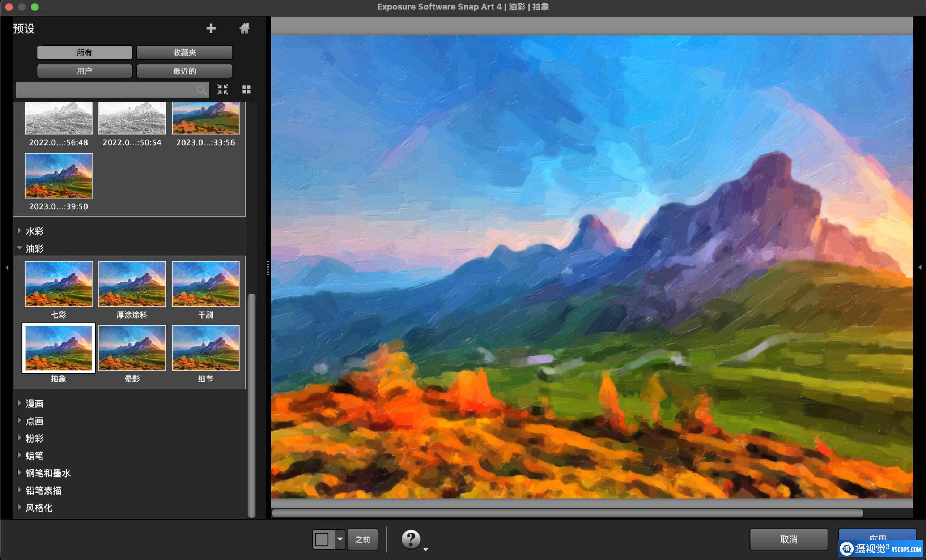Select the 厚涂涂料 preset thumbnail
Screen dimensions: 926x560
pos(132,284)
